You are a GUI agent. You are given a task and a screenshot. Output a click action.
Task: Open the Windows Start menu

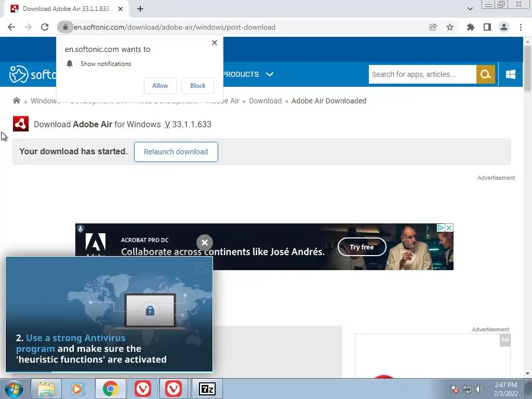click(14, 389)
